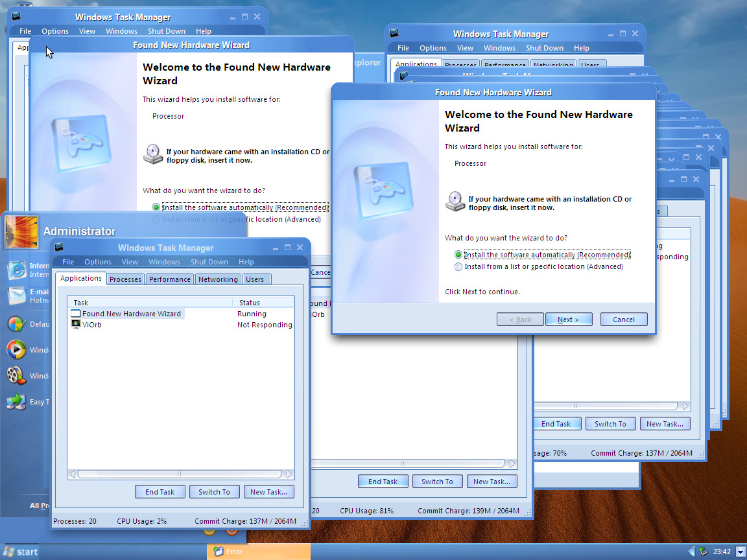Click New Task... in Task Manager showing CPU 81%
Viewport: 747px width, 560px height.
492,482
